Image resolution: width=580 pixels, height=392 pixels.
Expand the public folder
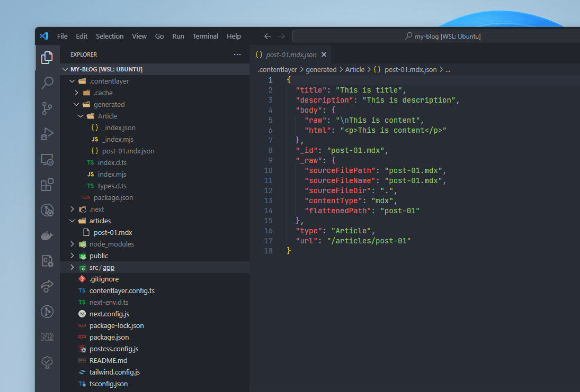tap(155, 256)
